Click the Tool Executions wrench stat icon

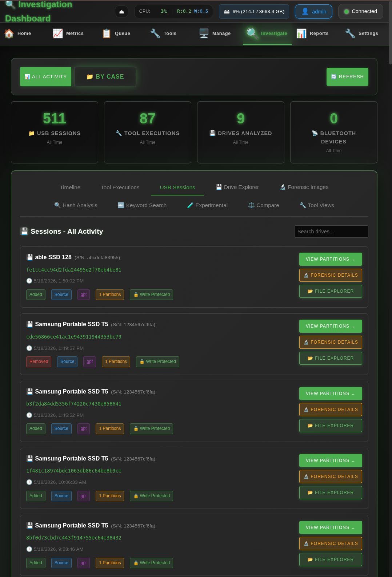coord(119,134)
